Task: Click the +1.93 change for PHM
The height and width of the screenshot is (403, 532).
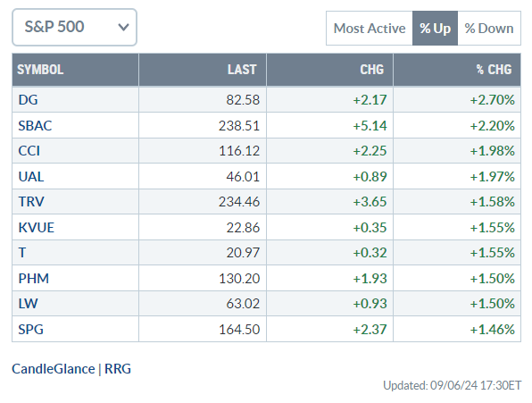Action: [370, 279]
